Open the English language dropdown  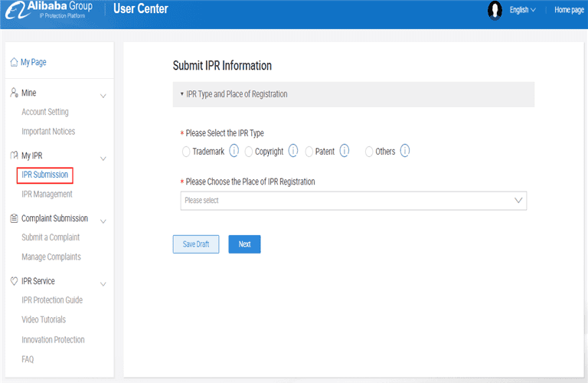pos(522,10)
